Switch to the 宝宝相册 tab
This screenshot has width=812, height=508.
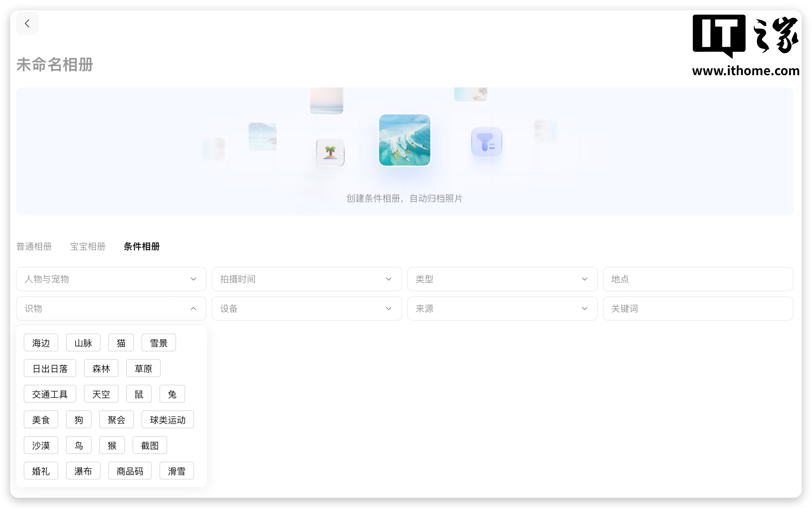88,246
